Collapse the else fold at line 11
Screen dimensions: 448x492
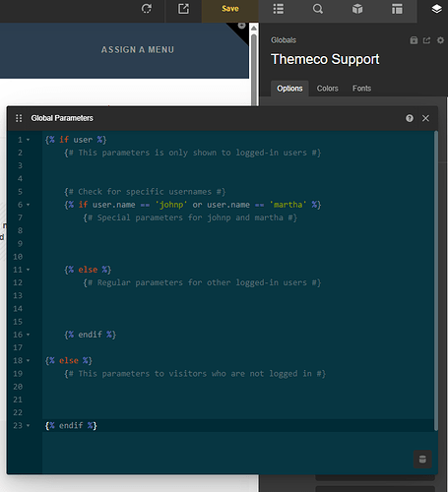tap(29, 270)
